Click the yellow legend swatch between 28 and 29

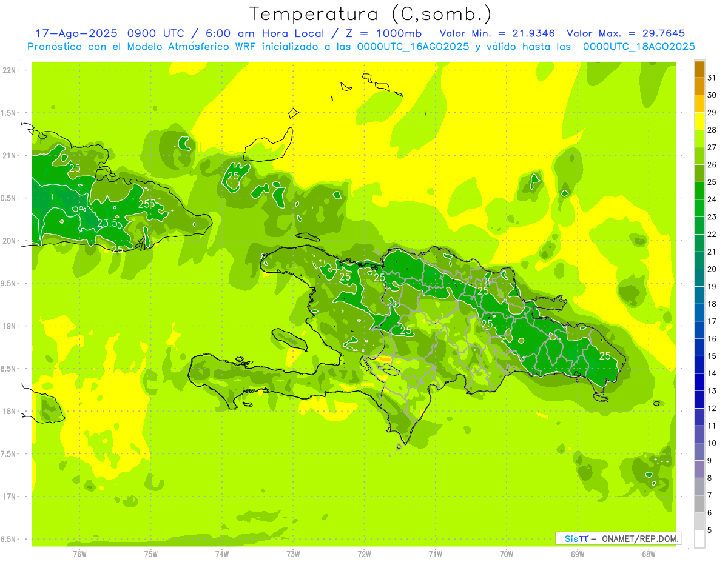pos(699,121)
